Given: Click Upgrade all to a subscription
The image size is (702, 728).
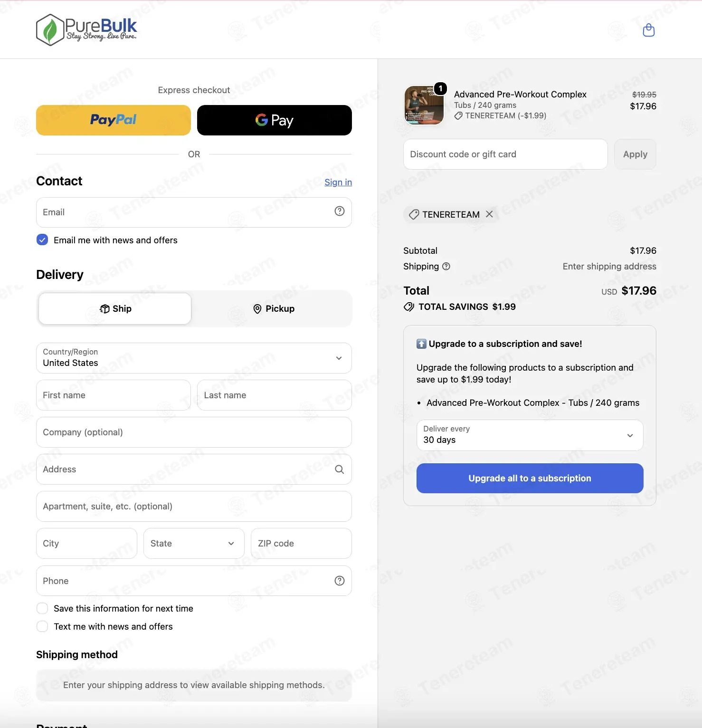Looking at the screenshot, I should tap(530, 478).
